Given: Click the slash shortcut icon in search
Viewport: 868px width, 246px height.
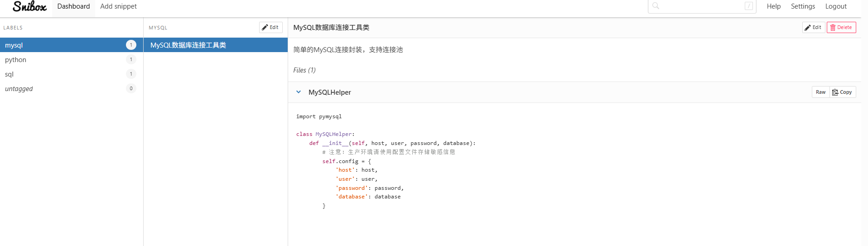Looking at the screenshot, I should (749, 6).
